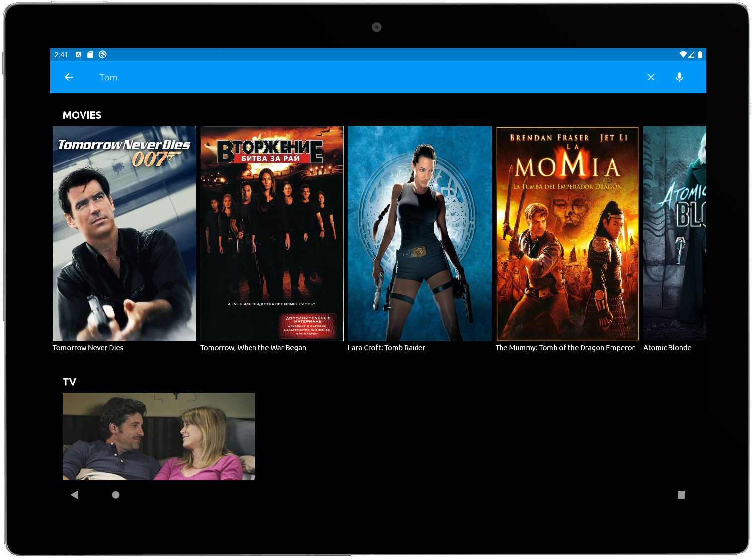Open the TV show result thumbnail
This screenshot has width=752, height=560.
[159, 436]
